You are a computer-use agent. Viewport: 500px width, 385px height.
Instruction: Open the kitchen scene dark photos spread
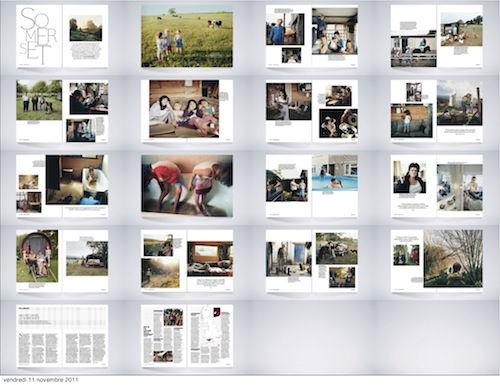point(312,111)
